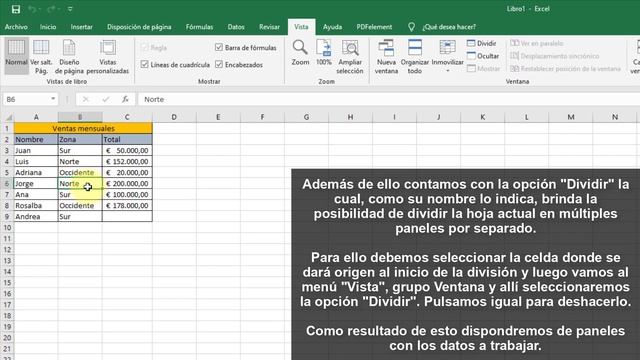This screenshot has width=640, height=360.
Task: Reset zoom to 100%
Action: tap(324, 52)
